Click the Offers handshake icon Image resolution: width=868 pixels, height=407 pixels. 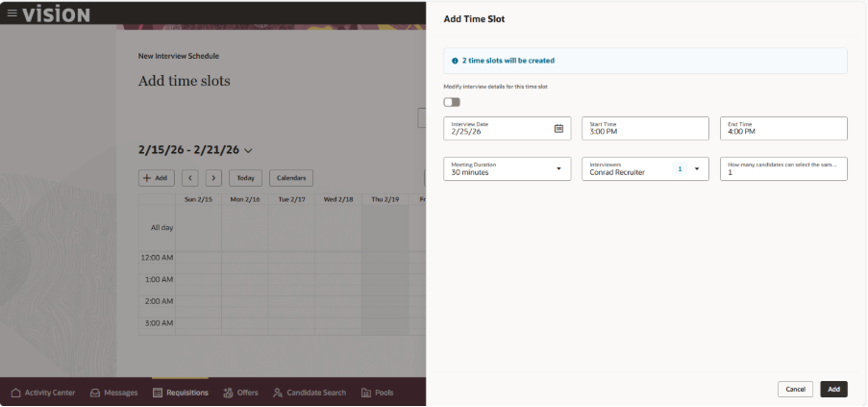pyautogui.click(x=228, y=393)
